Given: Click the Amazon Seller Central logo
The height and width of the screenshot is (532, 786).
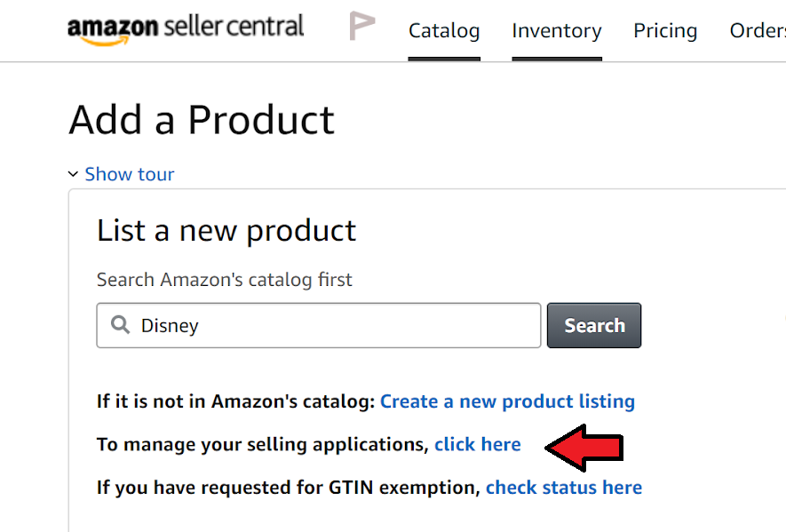Looking at the screenshot, I should pos(186,28).
